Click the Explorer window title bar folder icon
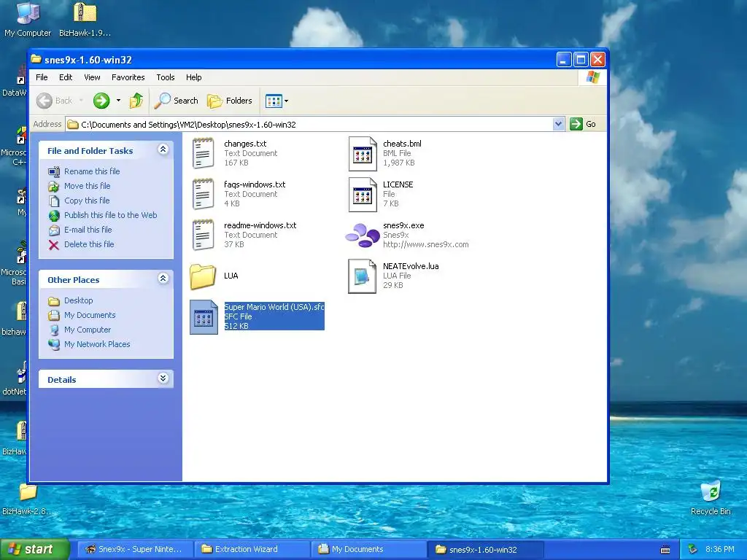Image resolution: width=747 pixels, height=560 pixels. (x=36, y=59)
